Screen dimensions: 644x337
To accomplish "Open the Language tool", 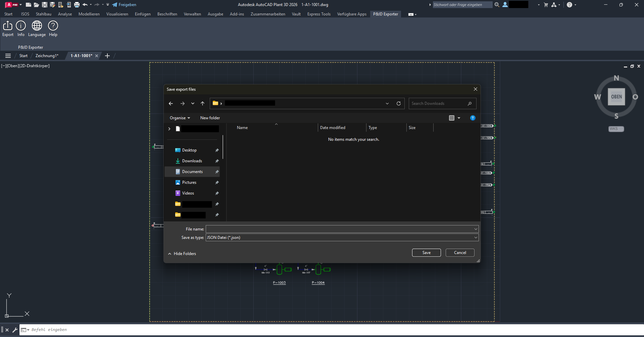I will pyautogui.click(x=37, y=29).
